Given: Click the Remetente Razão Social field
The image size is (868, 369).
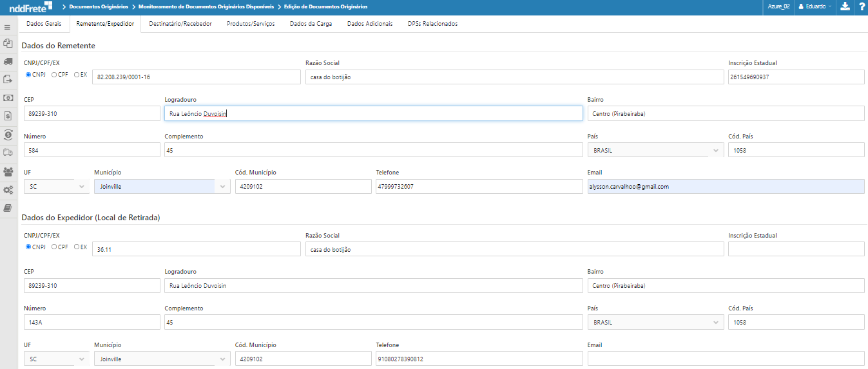Looking at the screenshot, I should click(514, 77).
